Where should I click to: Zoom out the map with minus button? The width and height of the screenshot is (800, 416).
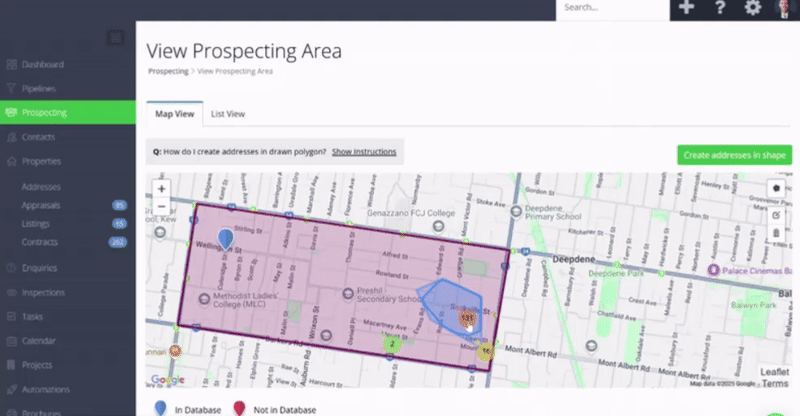(x=161, y=206)
